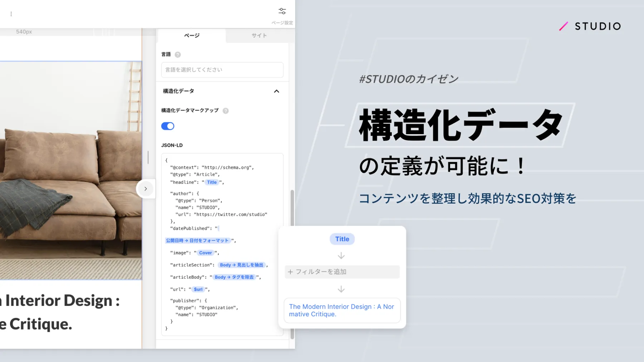The image size is (644, 362).
Task: Click the "@type": "Organization" line
Action: click(207, 308)
